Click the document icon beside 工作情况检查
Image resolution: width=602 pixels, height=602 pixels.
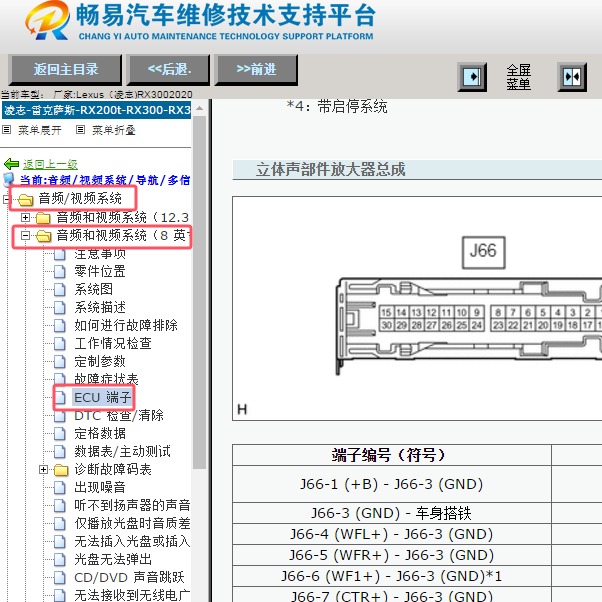pos(60,344)
